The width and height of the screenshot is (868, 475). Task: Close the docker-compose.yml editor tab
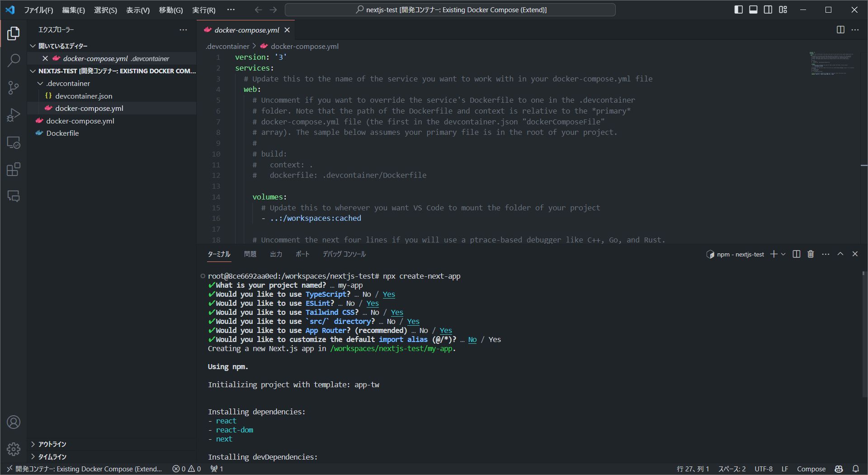[x=287, y=30]
